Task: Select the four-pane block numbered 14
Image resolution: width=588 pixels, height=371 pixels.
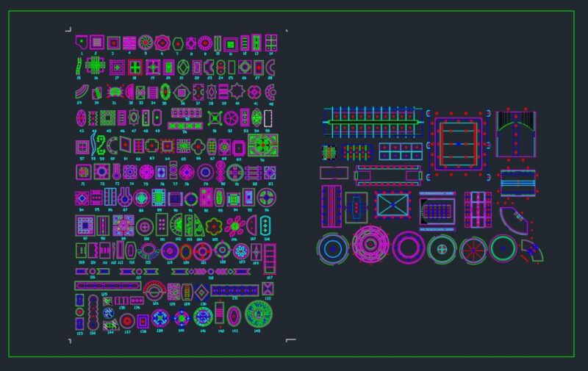Action: pyautogui.click(x=271, y=43)
